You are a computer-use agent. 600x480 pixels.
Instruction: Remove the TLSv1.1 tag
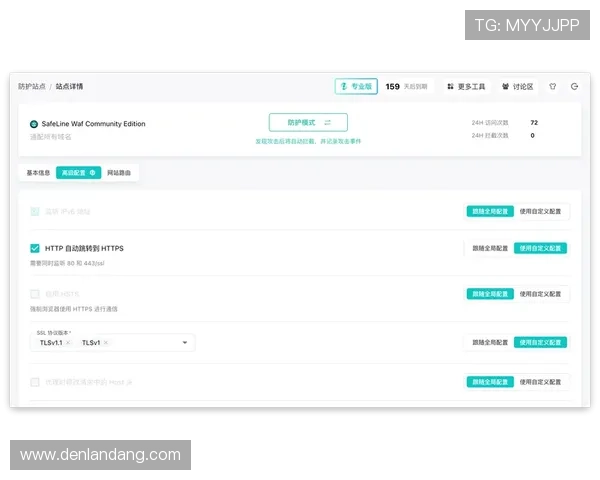68,343
